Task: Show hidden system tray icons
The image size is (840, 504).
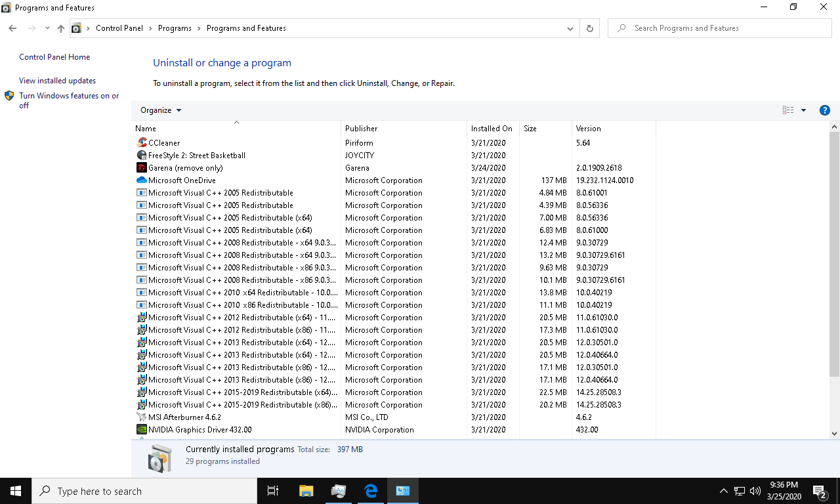Action: tap(723, 491)
